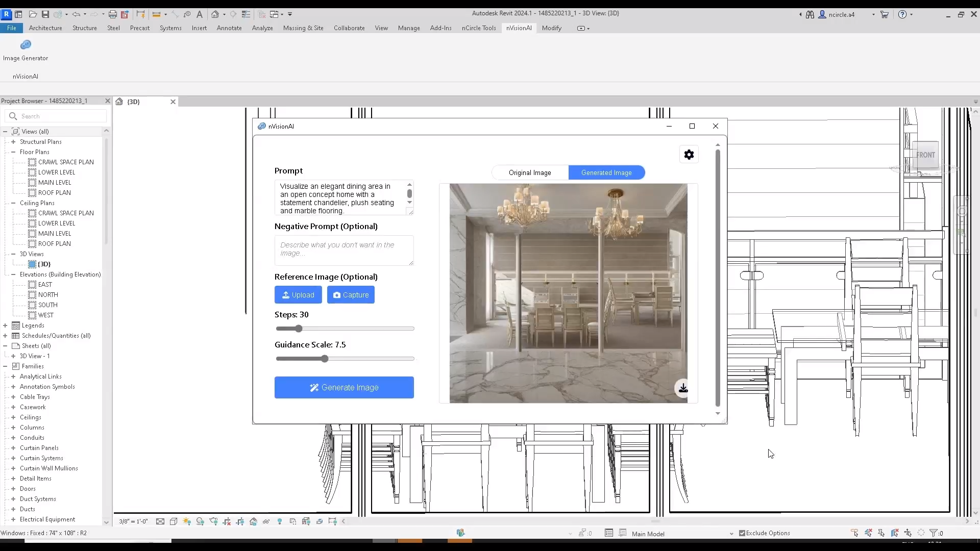Switch to the nCircle Tools tab
Viewport: 980px width, 551px height.
point(479,28)
